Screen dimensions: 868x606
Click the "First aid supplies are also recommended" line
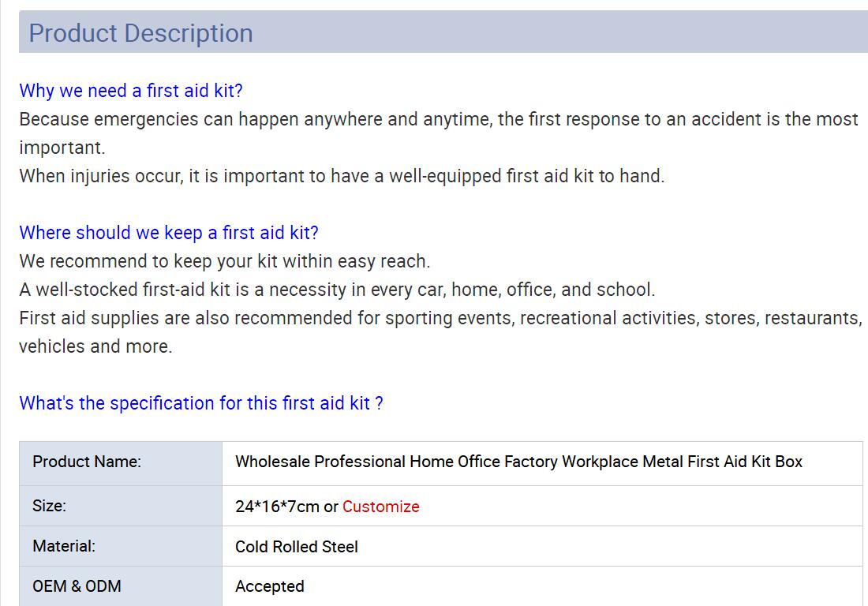(440, 318)
